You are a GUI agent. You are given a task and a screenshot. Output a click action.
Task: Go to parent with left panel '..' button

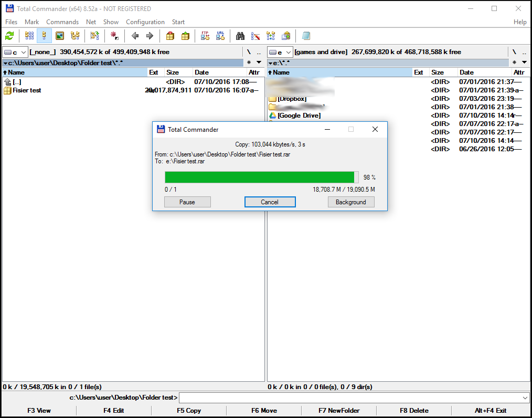pos(259,52)
